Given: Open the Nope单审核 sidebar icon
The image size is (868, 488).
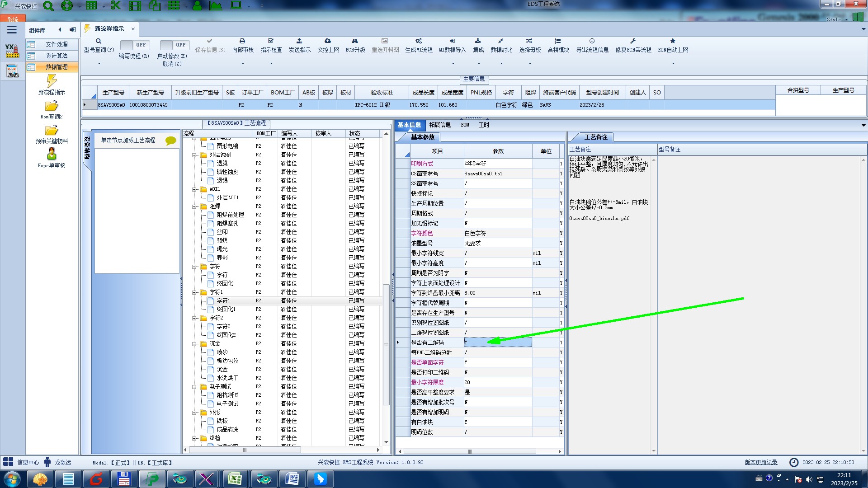Looking at the screenshot, I should 52,155.
